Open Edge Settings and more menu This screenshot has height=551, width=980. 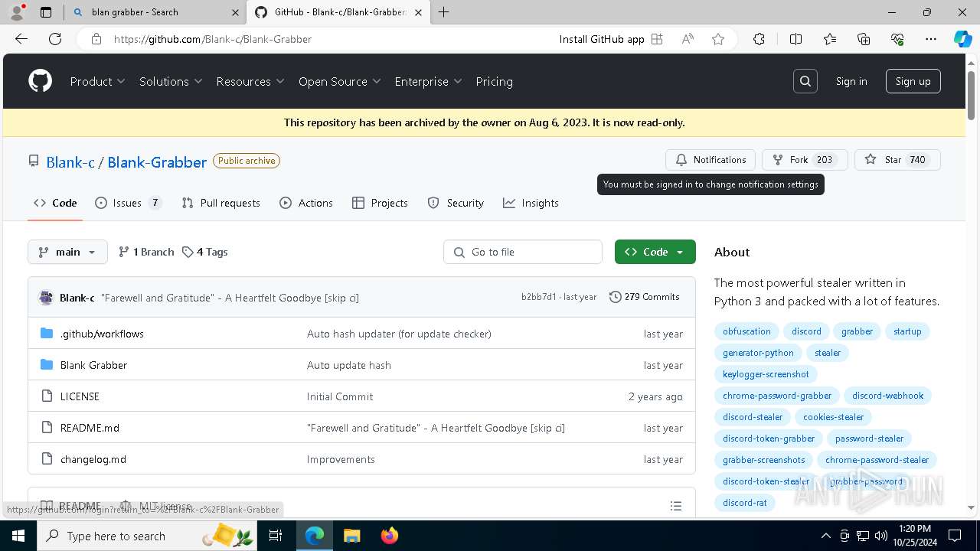pos(931,39)
